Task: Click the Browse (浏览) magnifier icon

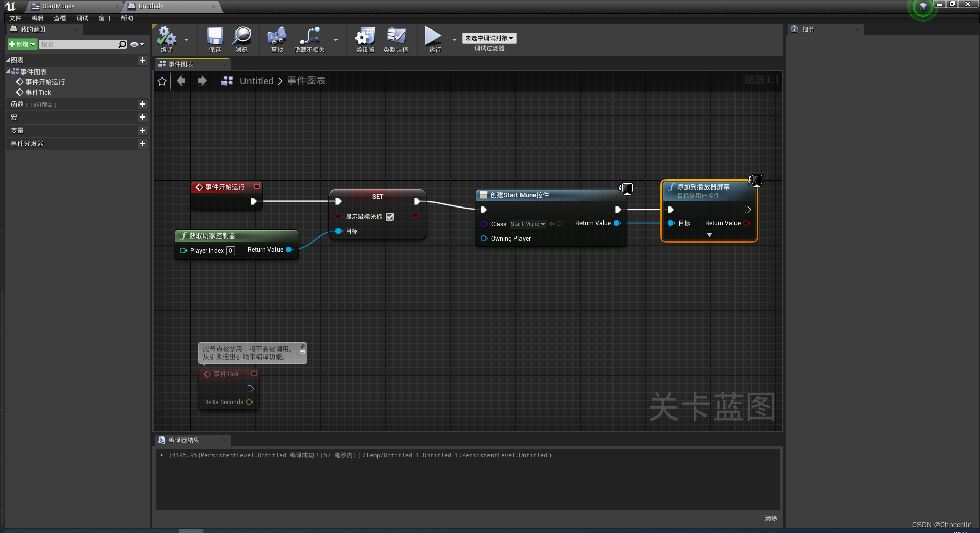Action: coord(241,39)
